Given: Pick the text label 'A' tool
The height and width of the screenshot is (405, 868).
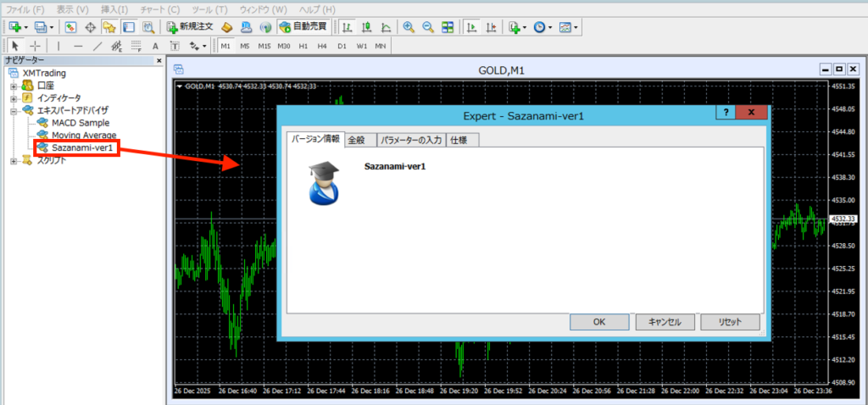Looking at the screenshot, I should 155,46.
